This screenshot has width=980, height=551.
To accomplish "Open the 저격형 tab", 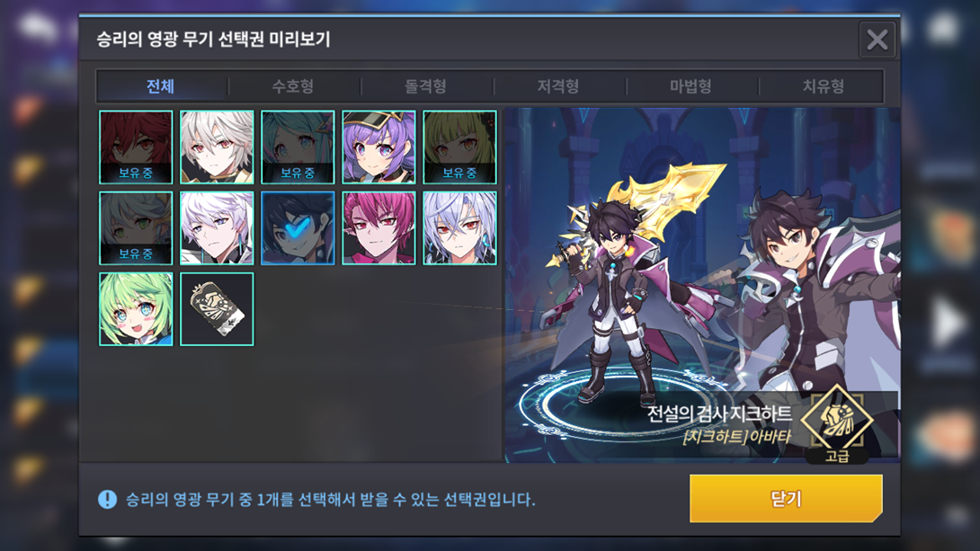I will pos(558,86).
